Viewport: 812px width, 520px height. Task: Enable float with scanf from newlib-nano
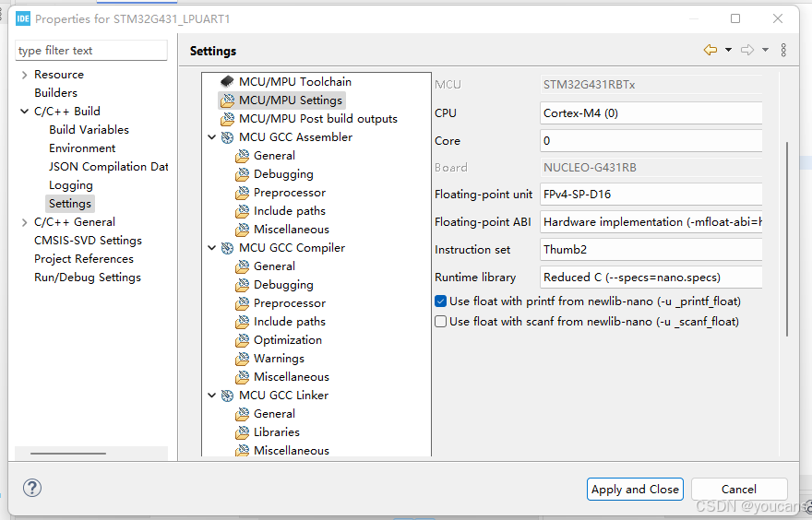(x=441, y=322)
